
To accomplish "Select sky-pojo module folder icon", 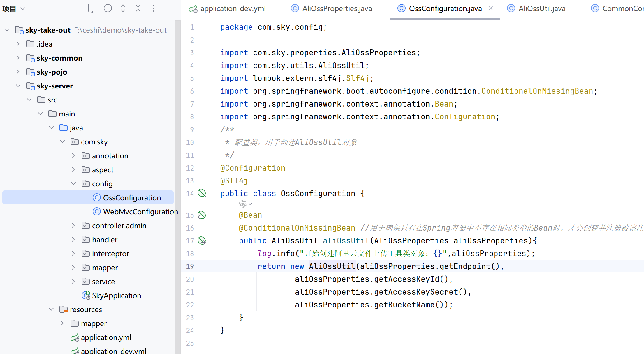I will (31, 72).
